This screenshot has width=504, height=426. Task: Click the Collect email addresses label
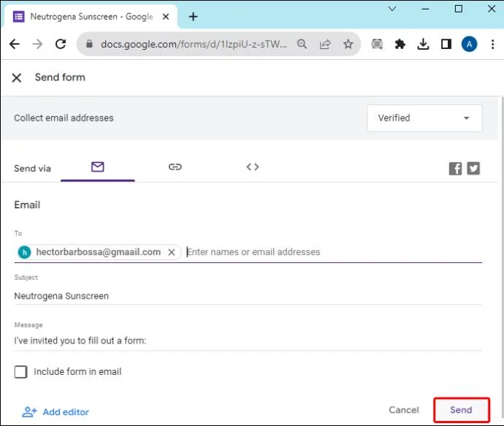point(64,118)
